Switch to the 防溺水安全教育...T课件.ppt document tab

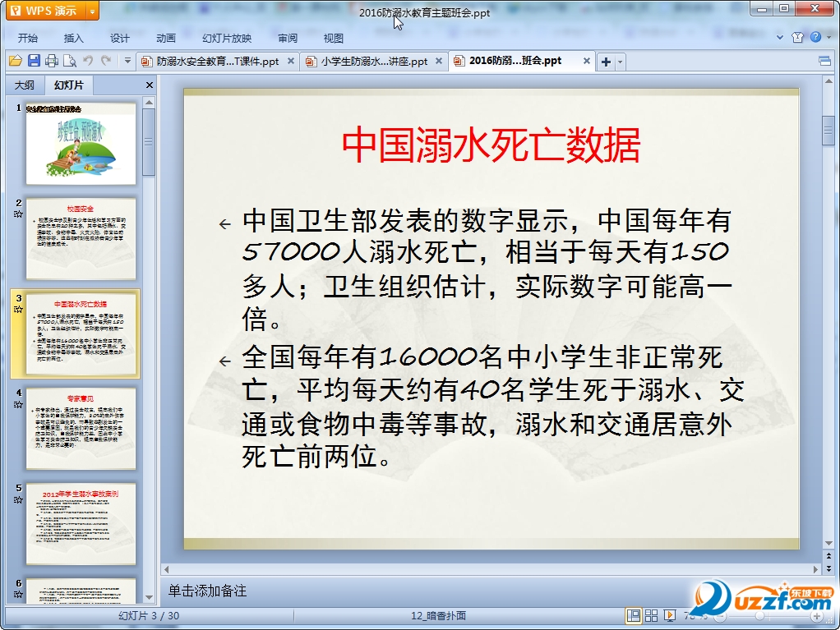(218, 62)
